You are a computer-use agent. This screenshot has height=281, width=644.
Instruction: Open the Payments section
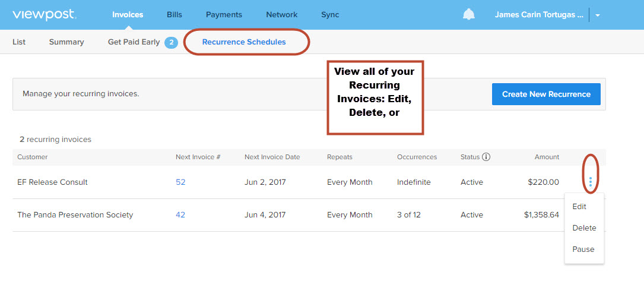[x=224, y=15]
